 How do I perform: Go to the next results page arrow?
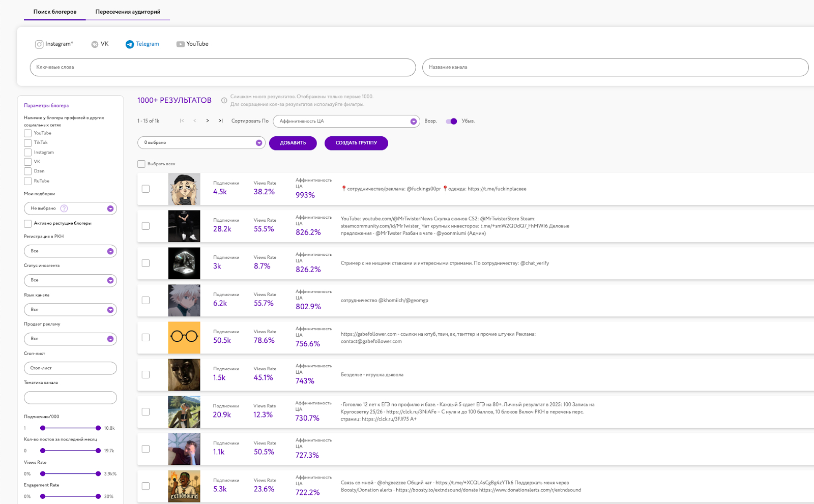[208, 121]
